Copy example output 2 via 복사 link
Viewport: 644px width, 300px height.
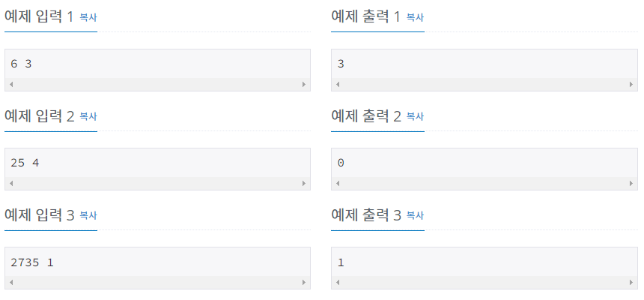click(x=415, y=116)
